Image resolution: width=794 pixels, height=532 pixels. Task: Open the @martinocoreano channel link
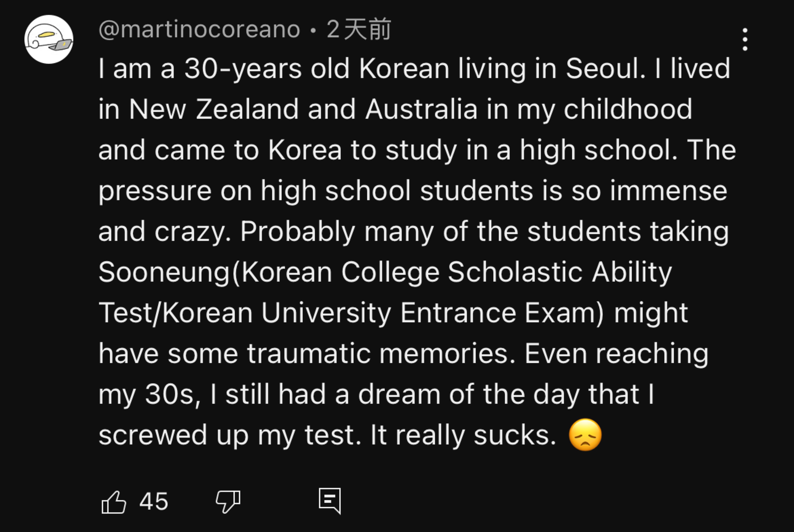tap(199, 29)
